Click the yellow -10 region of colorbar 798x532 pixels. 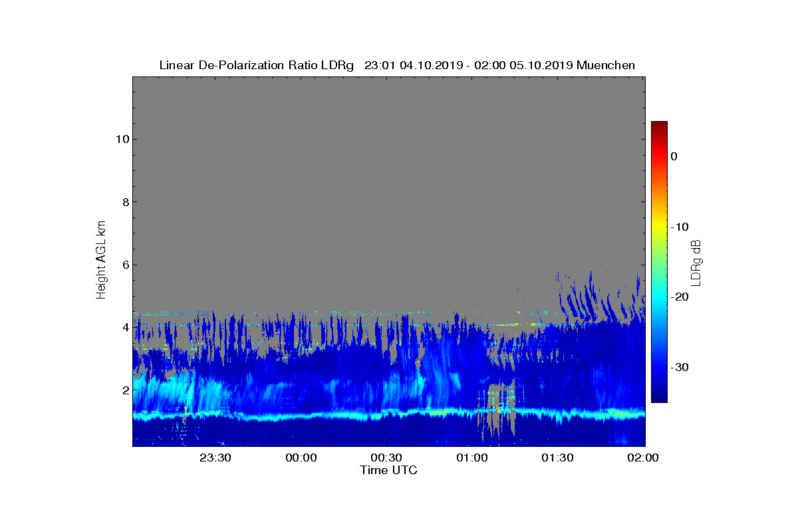coord(659,227)
